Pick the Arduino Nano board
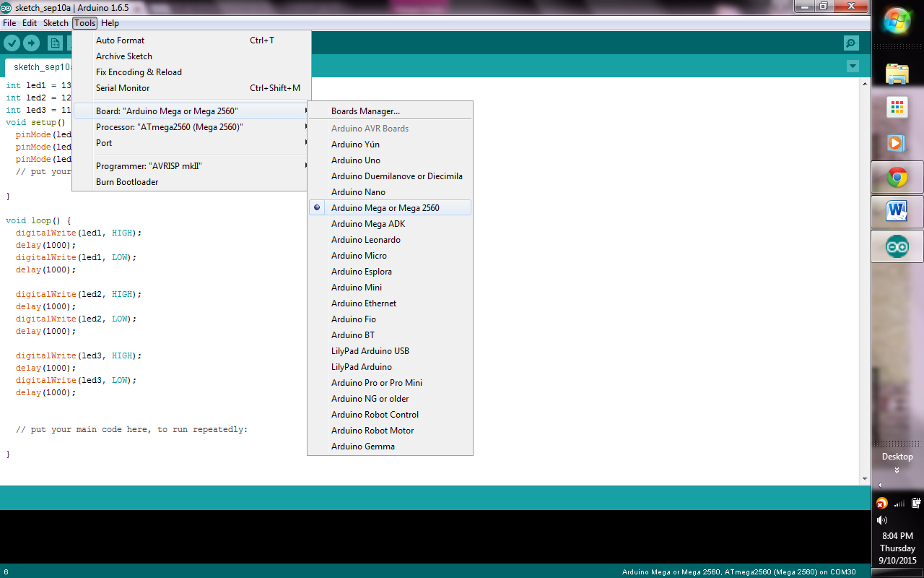This screenshot has width=924, height=578. 390,192
